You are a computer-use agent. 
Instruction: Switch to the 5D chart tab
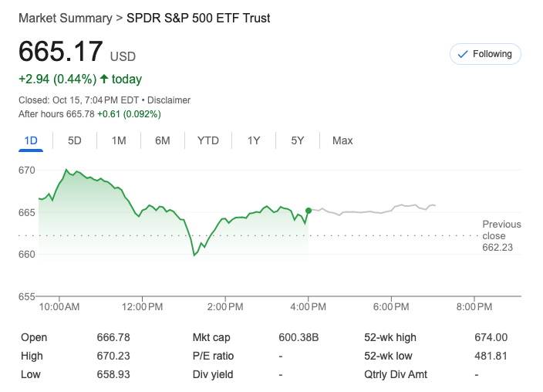click(x=75, y=140)
